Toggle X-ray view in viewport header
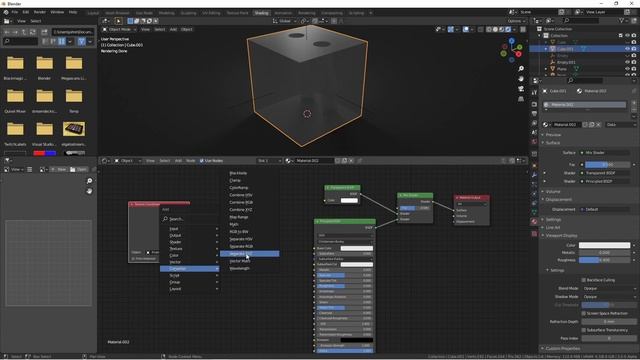This screenshot has width=640, height=360. click(480, 29)
